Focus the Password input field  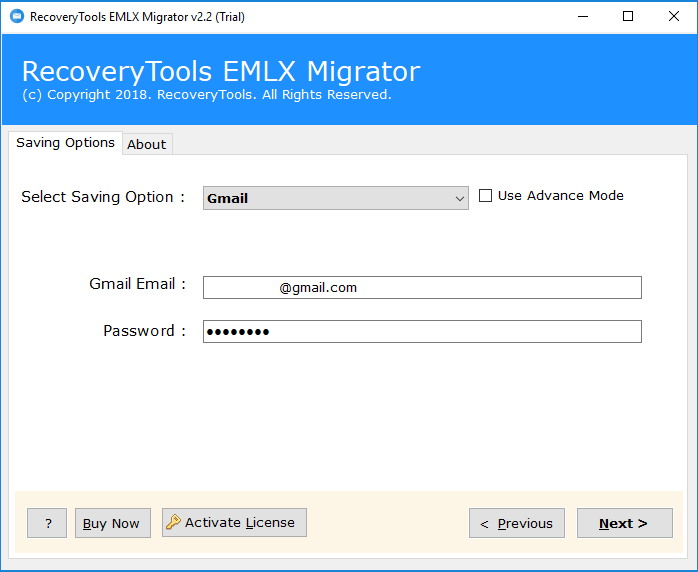tap(422, 332)
